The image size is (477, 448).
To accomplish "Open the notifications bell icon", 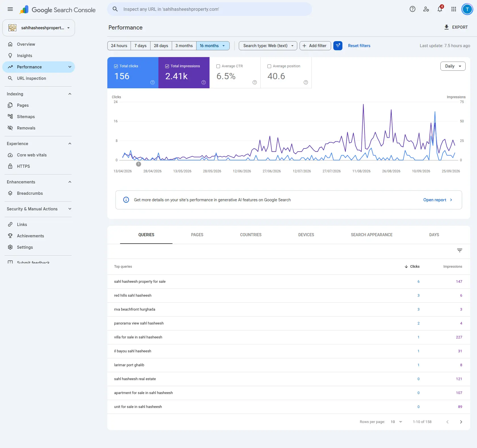I will [x=440, y=9].
